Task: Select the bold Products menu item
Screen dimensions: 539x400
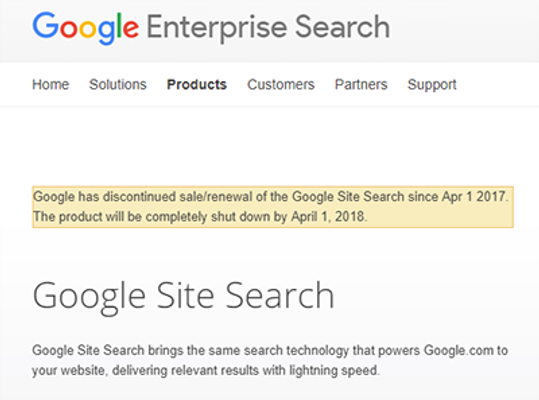Action: pos(197,84)
